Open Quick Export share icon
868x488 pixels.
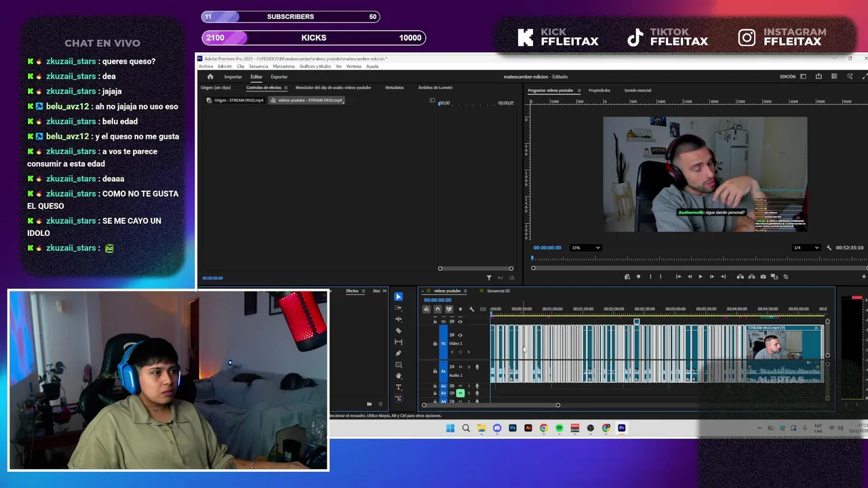818,77
